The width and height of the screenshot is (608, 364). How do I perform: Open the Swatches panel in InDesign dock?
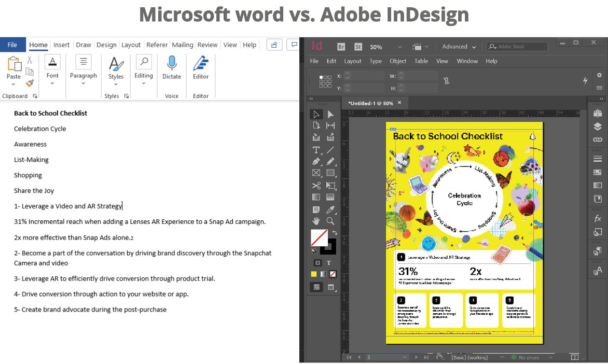point(598,172)
